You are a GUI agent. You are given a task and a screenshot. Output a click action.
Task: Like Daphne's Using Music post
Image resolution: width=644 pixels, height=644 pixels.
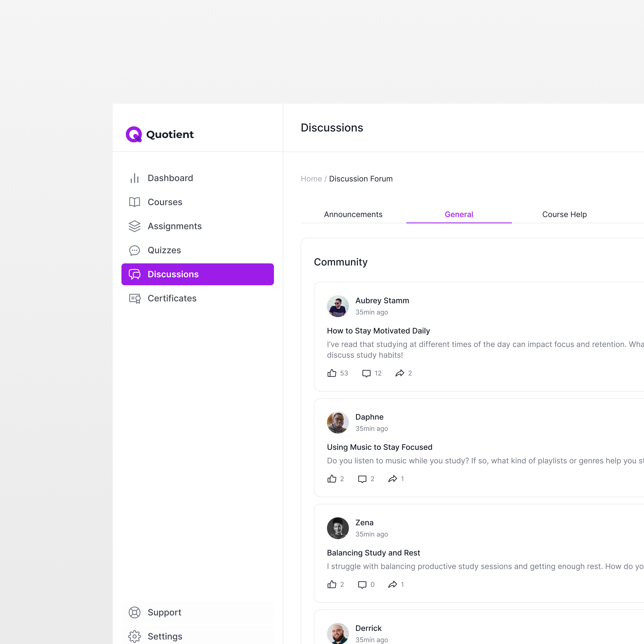pos(332,479)
